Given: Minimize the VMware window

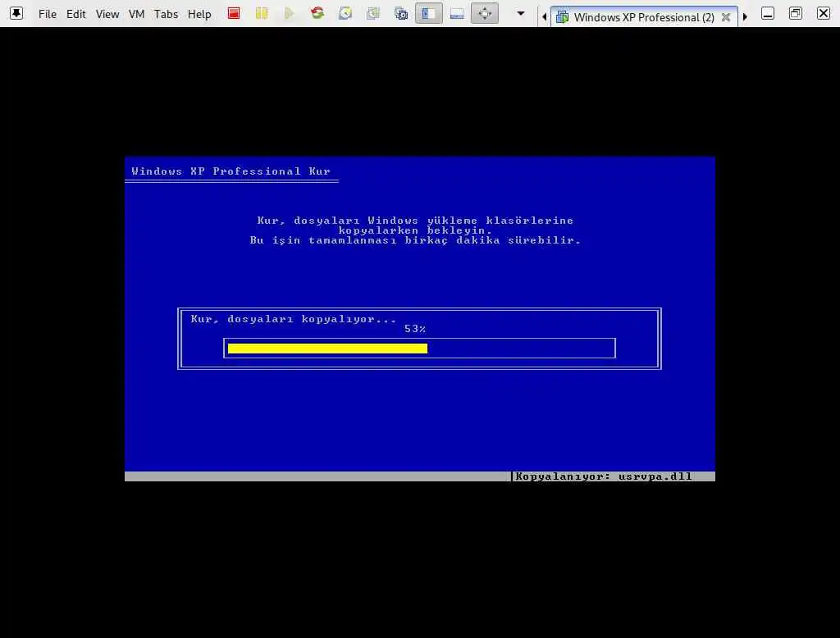Looking at the screenshot, I should [768, 13].
